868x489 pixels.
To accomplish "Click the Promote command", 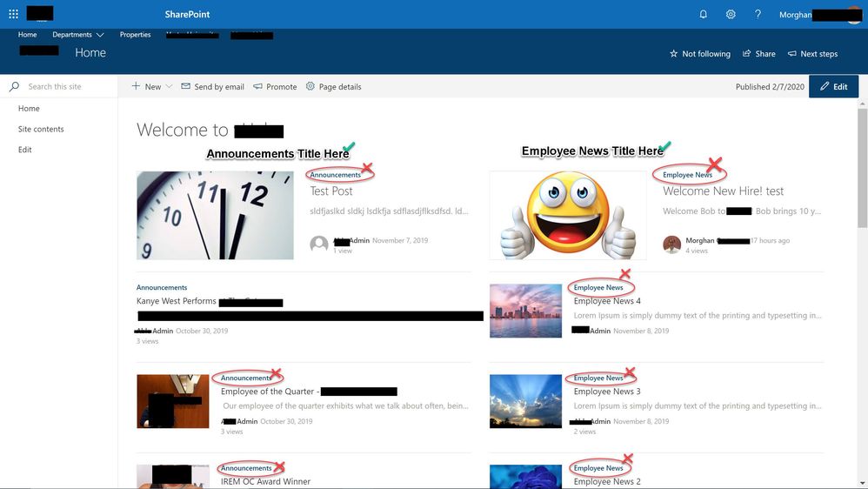I will tap(275, 86).
